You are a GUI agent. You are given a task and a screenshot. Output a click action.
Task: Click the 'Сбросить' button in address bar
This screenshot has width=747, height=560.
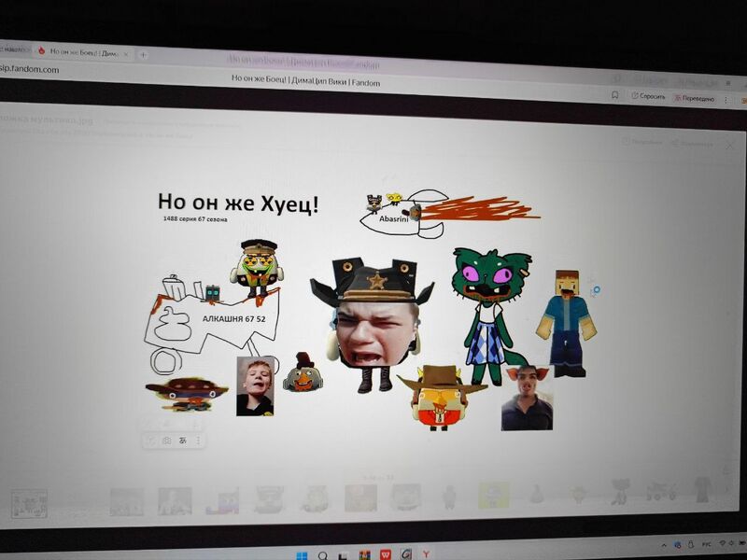[650, 96]
